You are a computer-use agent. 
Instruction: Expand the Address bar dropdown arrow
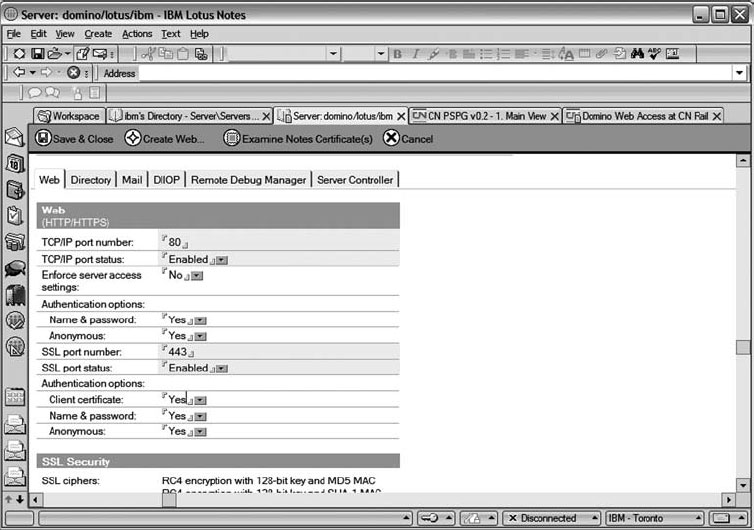739,73
